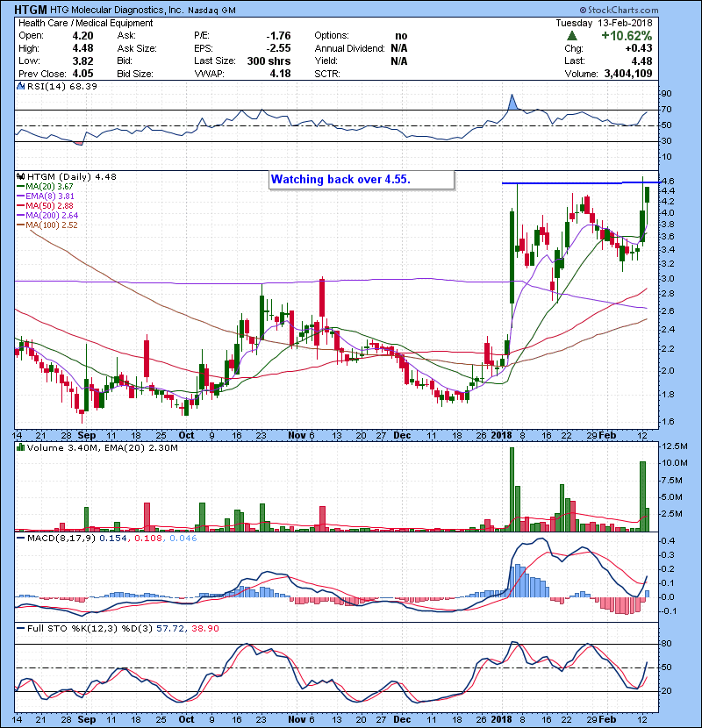Click the MACD(8,17,9) indicator label
Screen dimensions: 702x728
click(x=61, y=539)
